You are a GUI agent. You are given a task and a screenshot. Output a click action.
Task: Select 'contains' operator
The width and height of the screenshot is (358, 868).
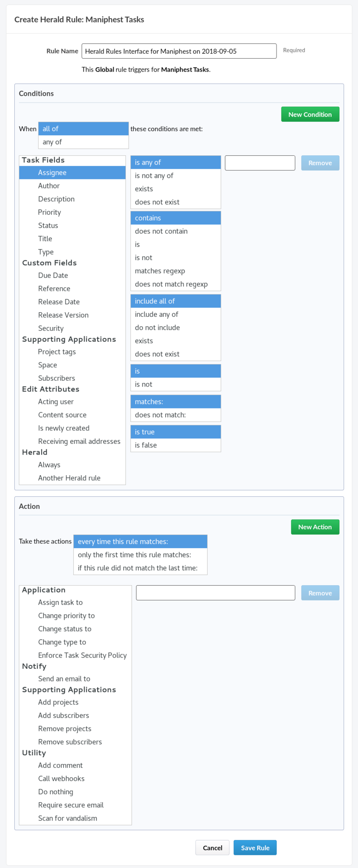pos(176,218)
